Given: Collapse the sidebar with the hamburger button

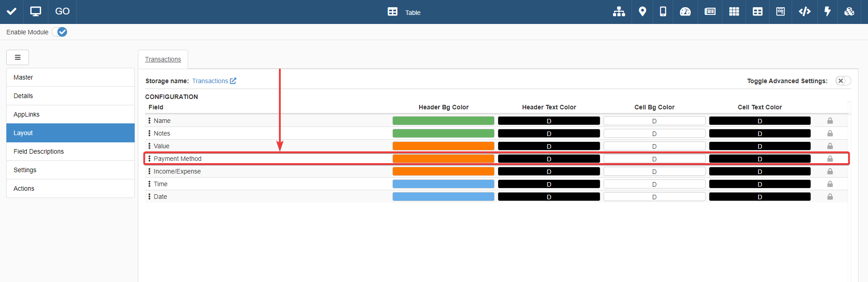Looking at the screenshot, I should 18,57.
